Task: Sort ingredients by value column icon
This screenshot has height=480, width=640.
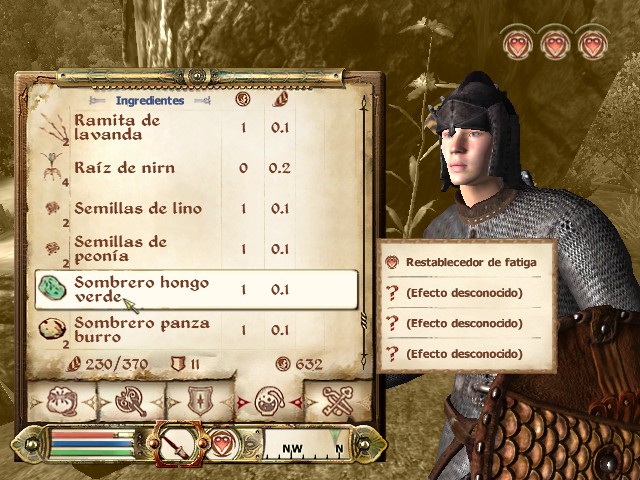Action: pyautogui.click(x=243, y=99)
